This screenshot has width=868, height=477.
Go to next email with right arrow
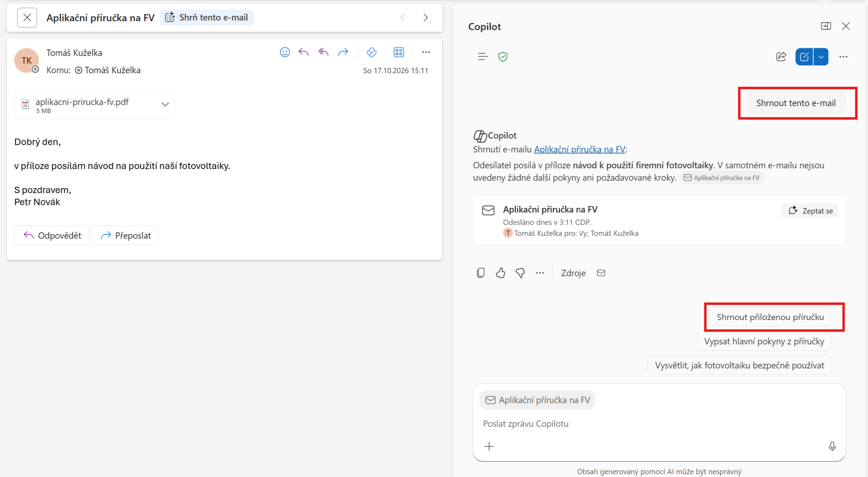pos(425,18)
